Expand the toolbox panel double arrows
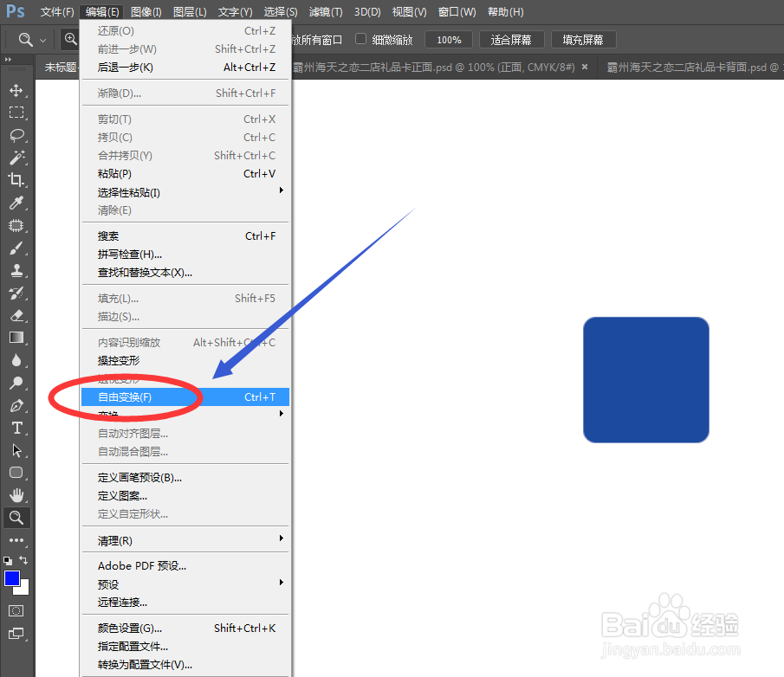This screenshot has width=784, height=677. point(8,60)
